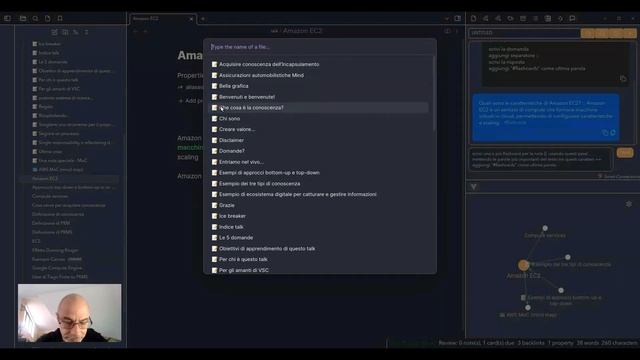The width and height of the screenshot is (640, 360).
Task: Select the Compute services node in graph
Action: tap(545, 228)
